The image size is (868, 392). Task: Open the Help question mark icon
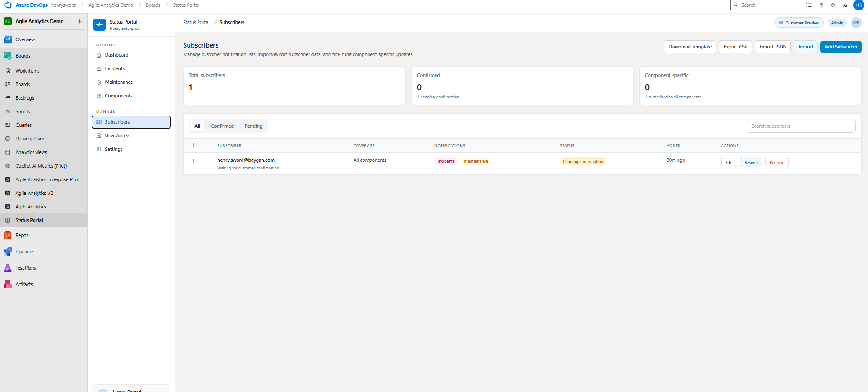click(x=833, y=5)
